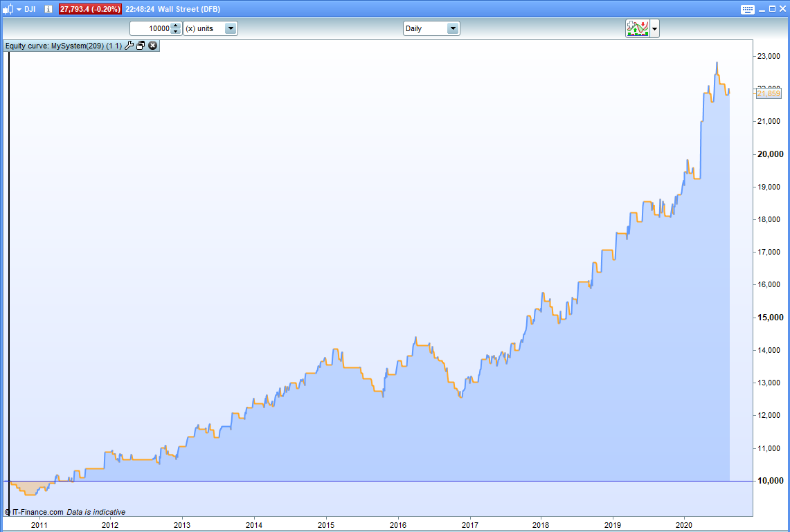Click the red 27,793.4 (-0.20%) price box
Viewport: 790px width, 532px height.
[90, 9]
